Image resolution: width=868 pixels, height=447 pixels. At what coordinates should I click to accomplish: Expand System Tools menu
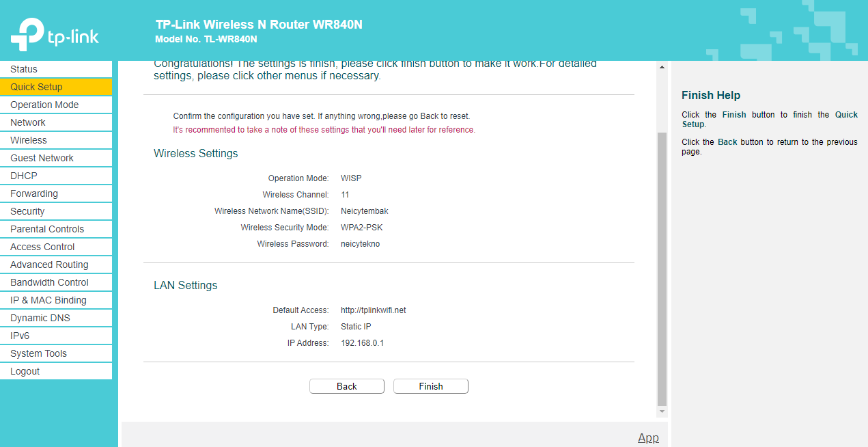click(56, 353)
